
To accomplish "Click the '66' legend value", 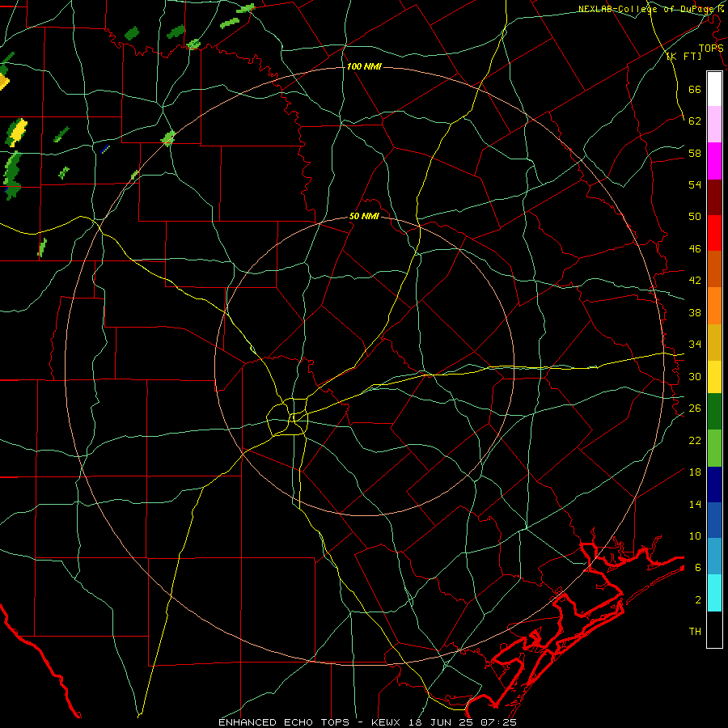I will click(695, 89).
